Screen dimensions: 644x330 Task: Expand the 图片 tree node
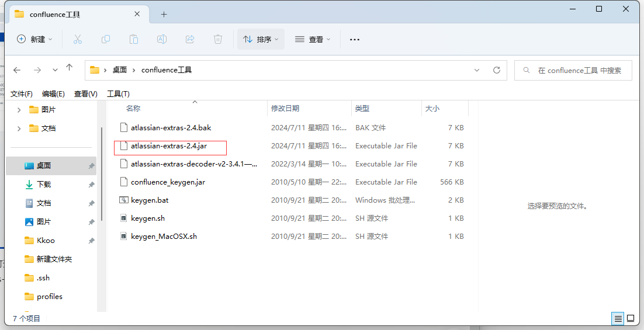tap(19, 110)
